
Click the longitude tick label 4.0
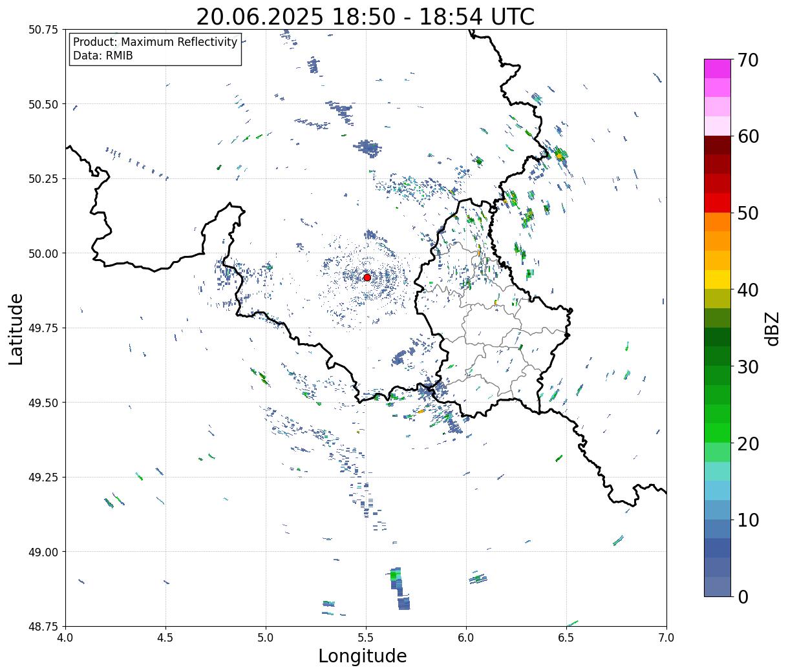(65, 638)
